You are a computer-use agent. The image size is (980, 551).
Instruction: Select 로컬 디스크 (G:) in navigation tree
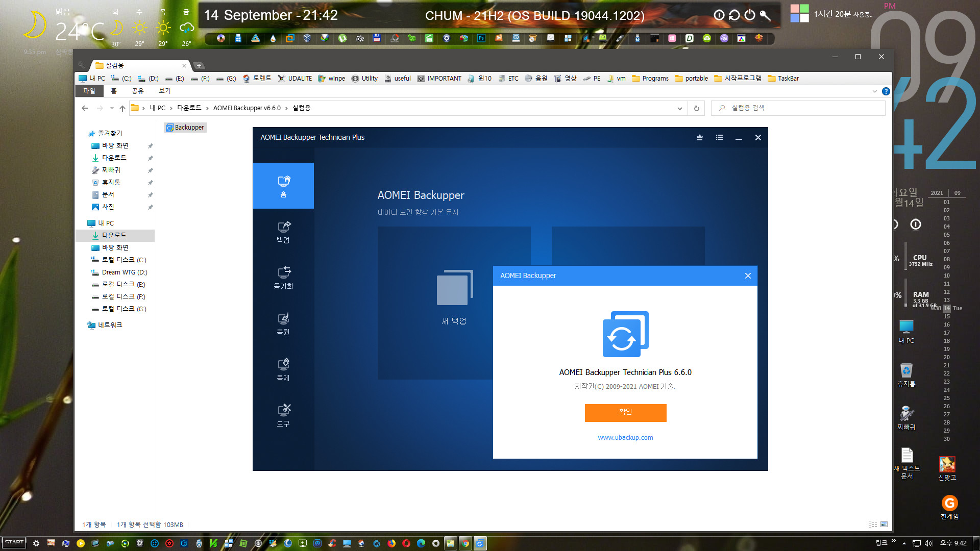click(x=119, y=309)
